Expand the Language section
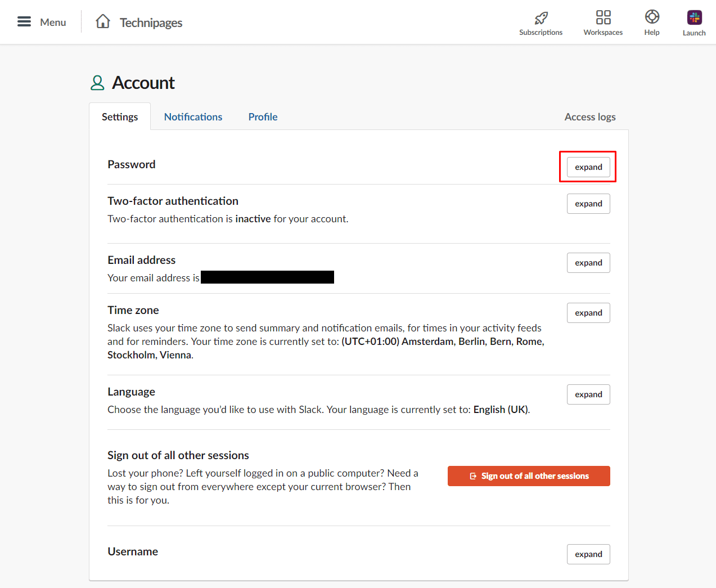This screenshot has height=588, width=716. [588, 394]
